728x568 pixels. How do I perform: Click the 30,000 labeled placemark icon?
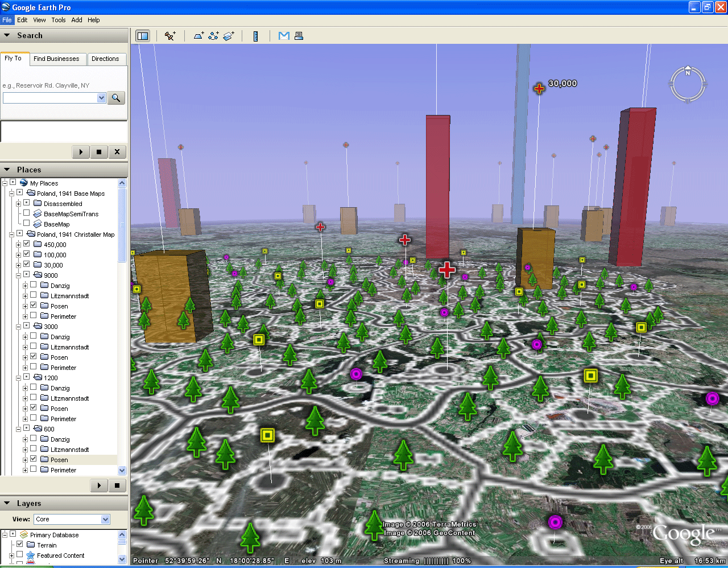539,88
